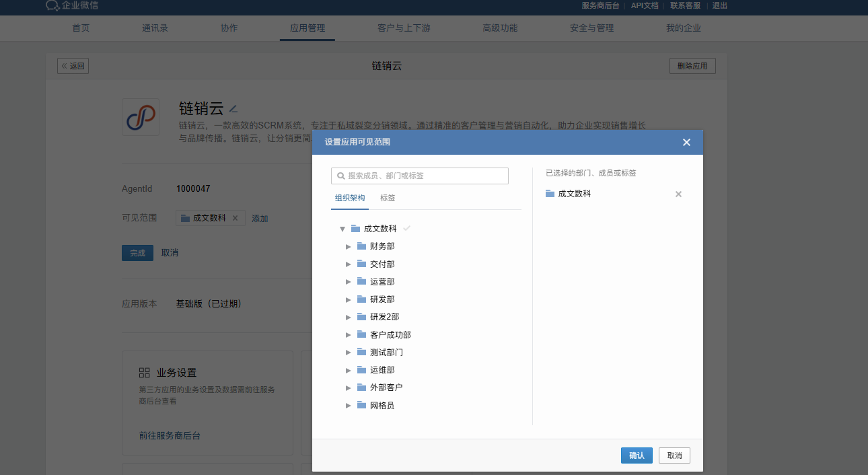
Task: Remove 成文数科 from the selected list
Action: click(678, 194)
